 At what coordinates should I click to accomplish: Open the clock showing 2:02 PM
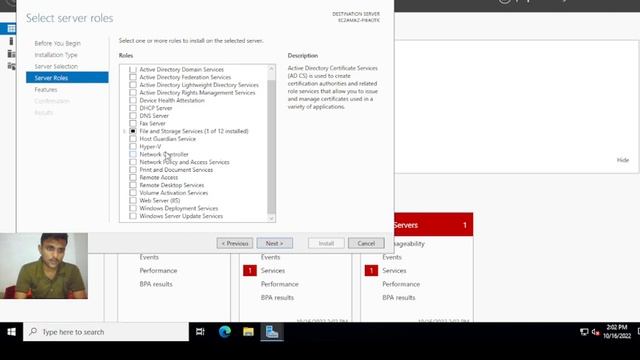617,331
